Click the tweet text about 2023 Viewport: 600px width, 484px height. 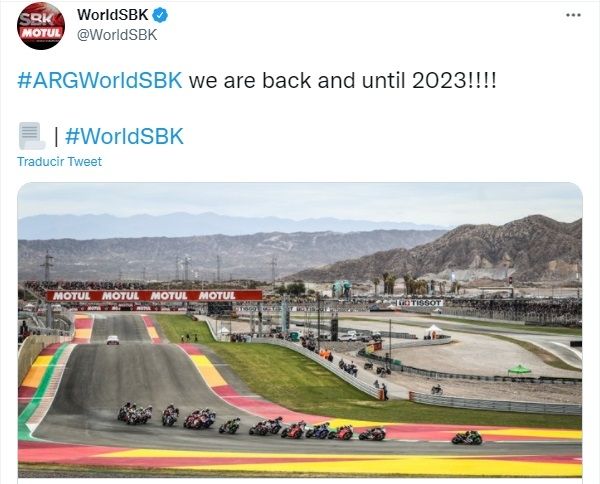pos(342,81)
